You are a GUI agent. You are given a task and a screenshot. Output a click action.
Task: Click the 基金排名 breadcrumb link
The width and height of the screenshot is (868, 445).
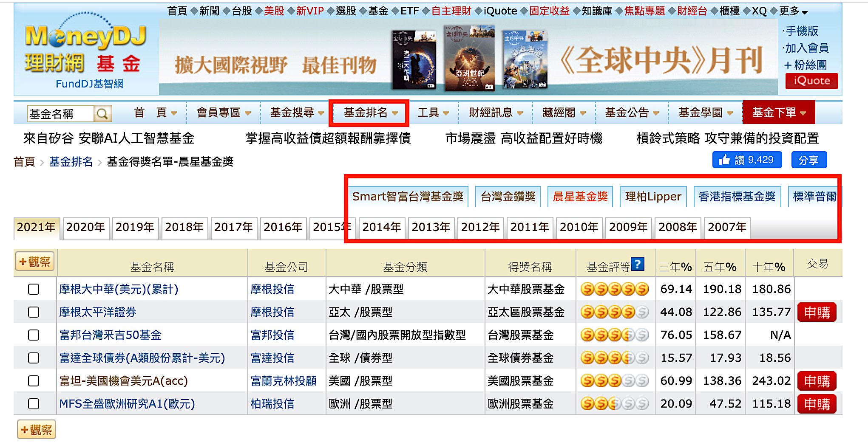click(71, 162)
